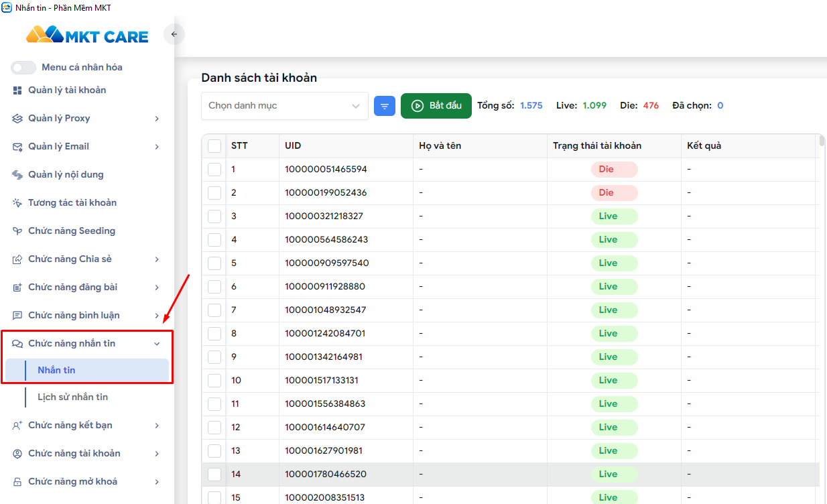Viewport: 827px width, 504px height.
Task: Expand Chức năng đăng bài with its chevron
Action: (157, 288)
